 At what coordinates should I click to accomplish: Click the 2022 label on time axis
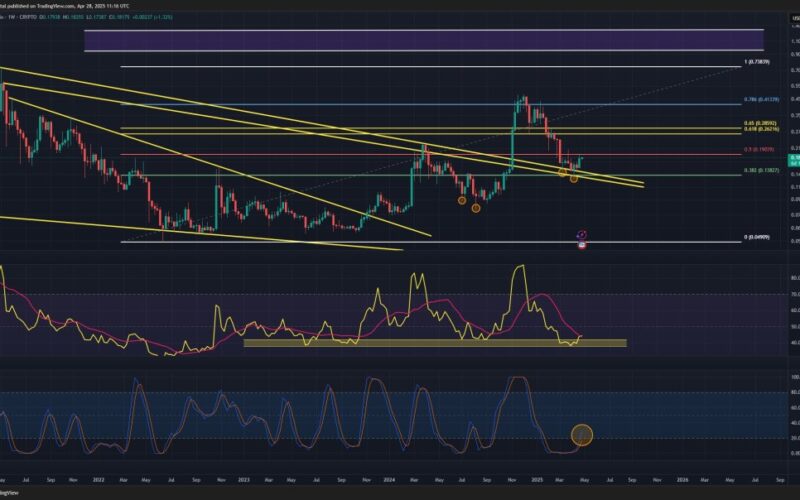(x=98, y=480)
